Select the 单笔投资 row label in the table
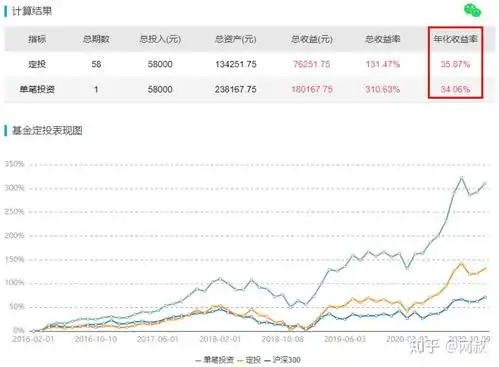 pyautogui.click(x=37, y=89)
